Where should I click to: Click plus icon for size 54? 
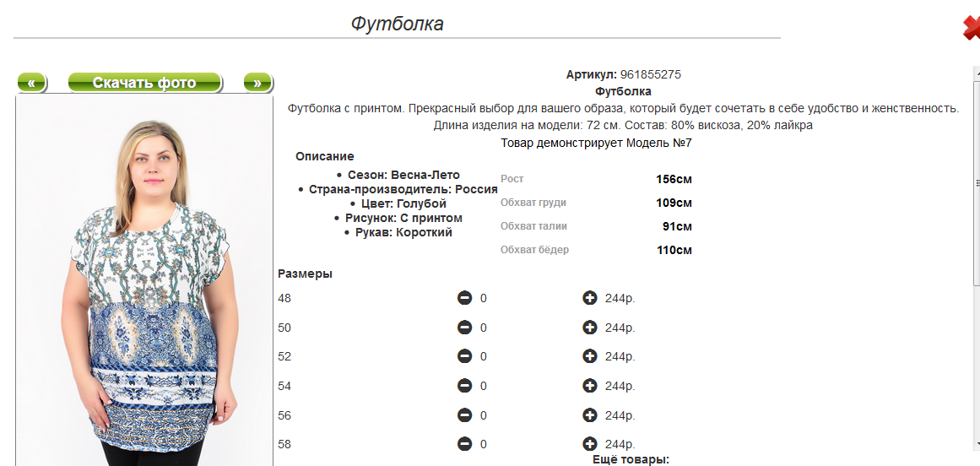[x=589, y=386]
